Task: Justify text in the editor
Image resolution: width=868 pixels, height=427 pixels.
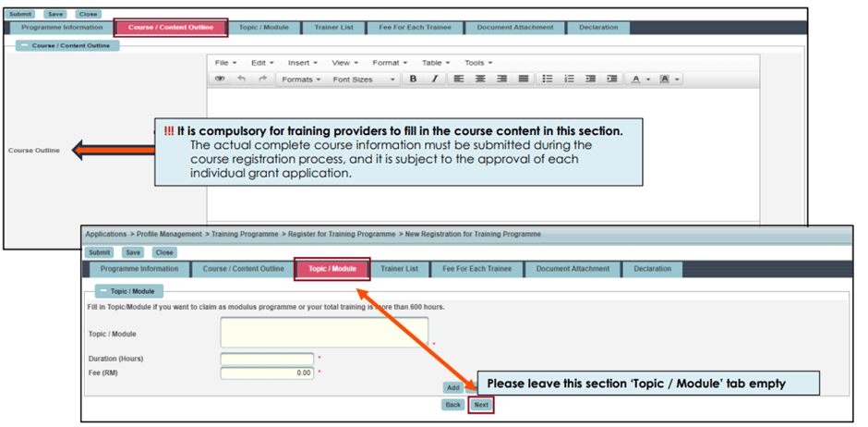Action: [x=524, y=79]
